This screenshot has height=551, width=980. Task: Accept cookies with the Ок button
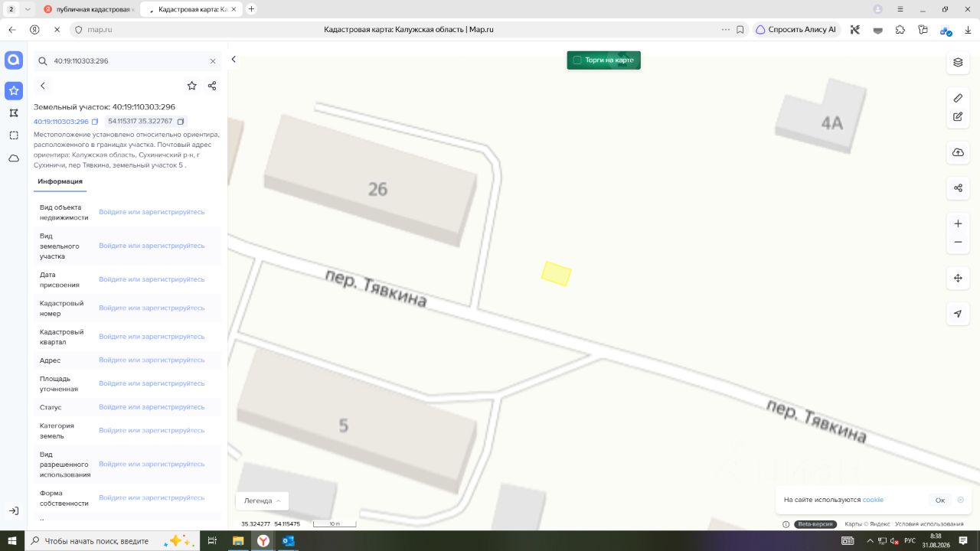[940, 500]
